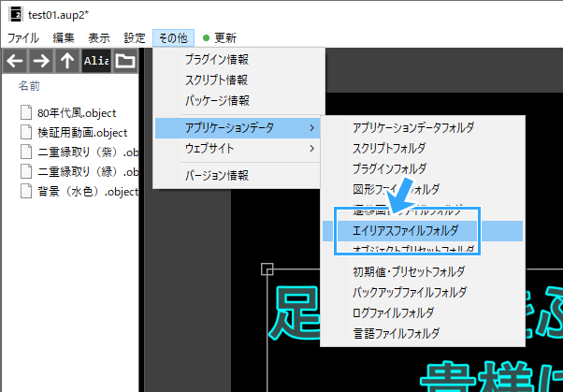The image size is (563, 392).
Task: Click the Alias path label in toolbar
Action: 96,61
